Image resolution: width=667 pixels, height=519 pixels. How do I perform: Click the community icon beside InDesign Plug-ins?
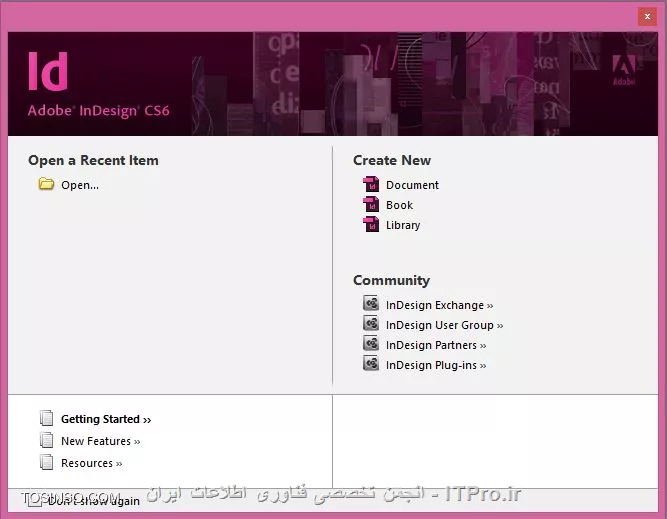tap(371, 363)
